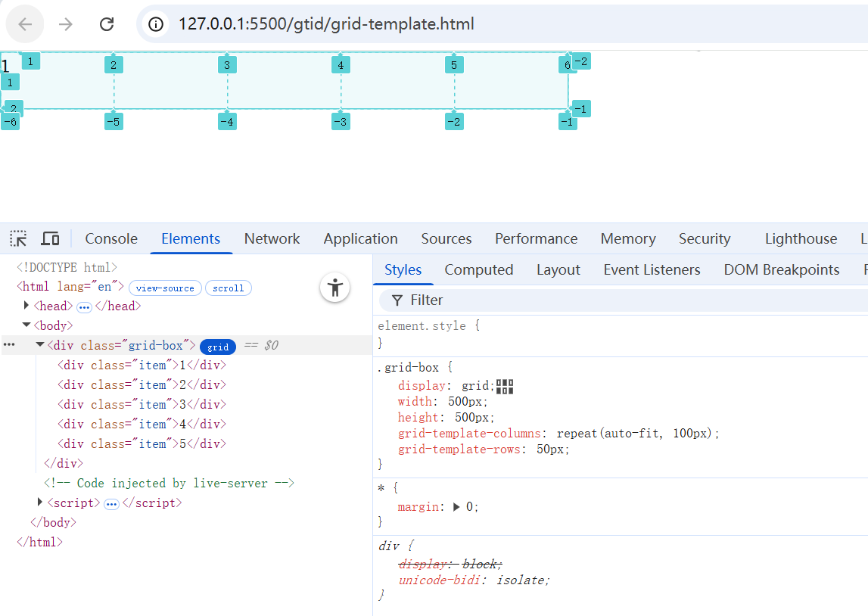The height and width of the screenshot is (616, 868).
Task: Switch to the Network tab
Action: pyautogui.click(x=272, y=238)
